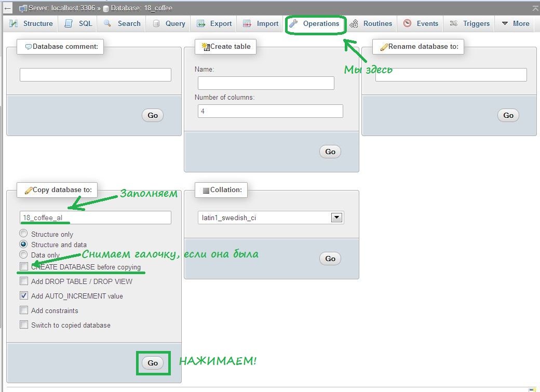Click the Routines tab icon
This screenshot has width=540, height=392.
354,23
